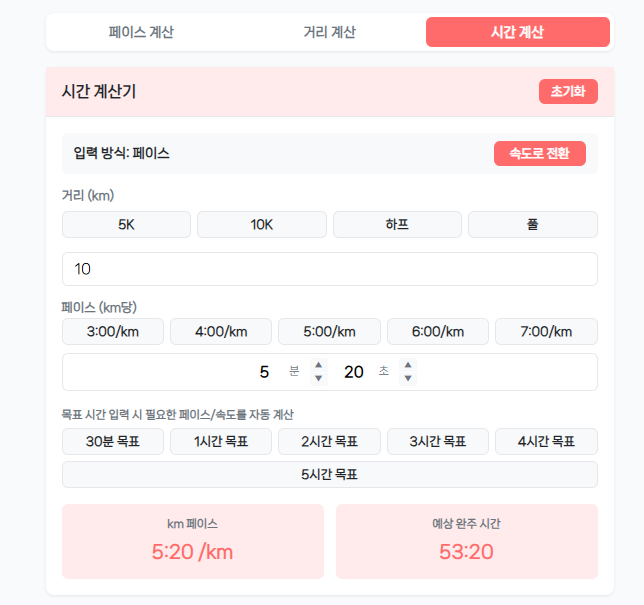Screen dimensions: 644x605
Task: Set the 7:00/km pace preset
Action: [x=546, y=331]
